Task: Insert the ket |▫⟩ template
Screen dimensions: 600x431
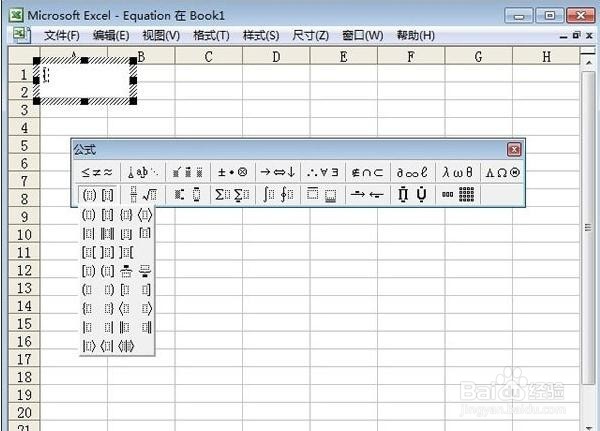Action: [x=88, y=346]
